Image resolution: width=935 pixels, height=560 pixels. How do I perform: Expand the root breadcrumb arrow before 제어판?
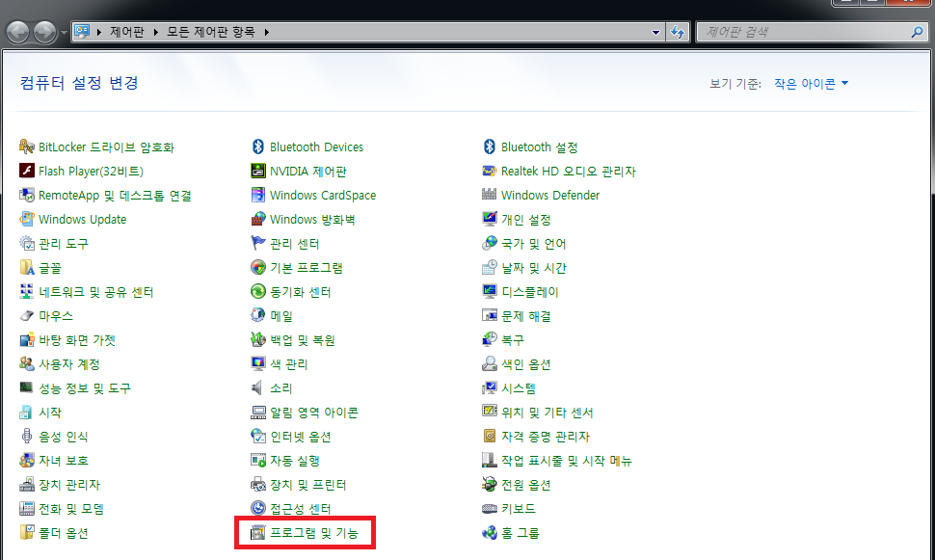98,32
